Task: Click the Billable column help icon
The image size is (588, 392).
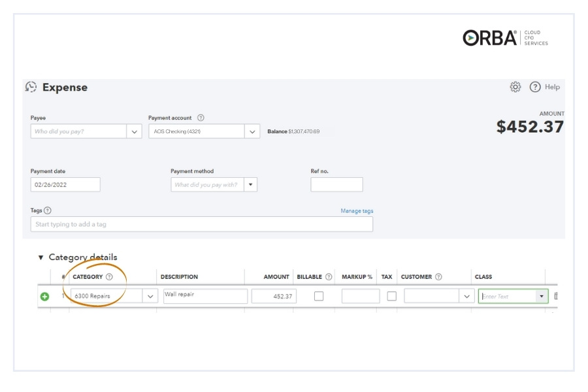Action: pos(329,277)
